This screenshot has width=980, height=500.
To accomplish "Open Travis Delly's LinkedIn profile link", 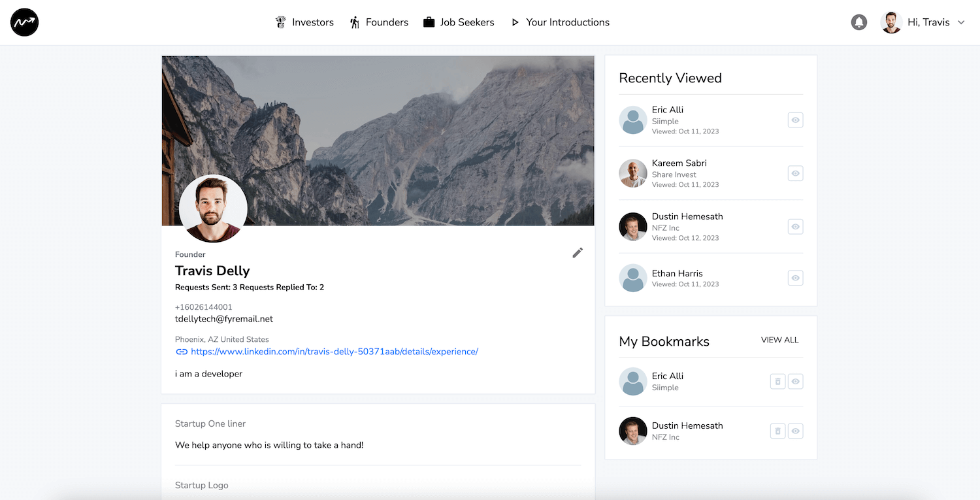I will (x=335, y=352).
